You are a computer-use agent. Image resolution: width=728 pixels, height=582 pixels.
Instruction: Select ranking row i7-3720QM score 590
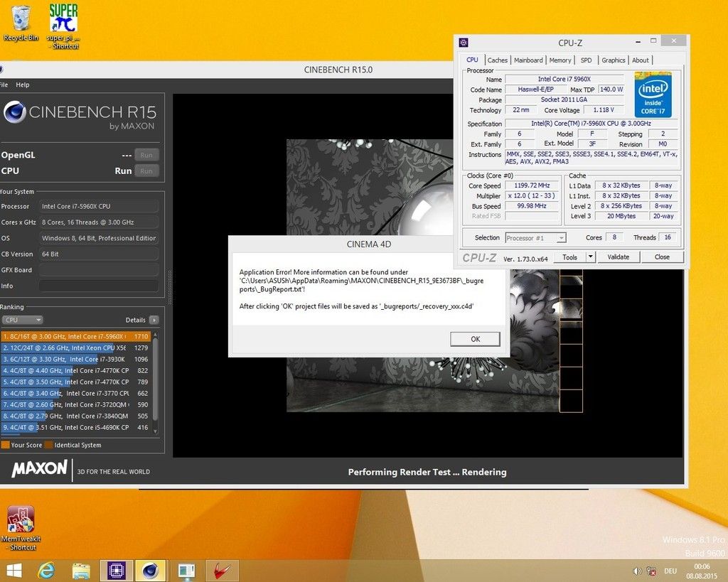(75, 405)
